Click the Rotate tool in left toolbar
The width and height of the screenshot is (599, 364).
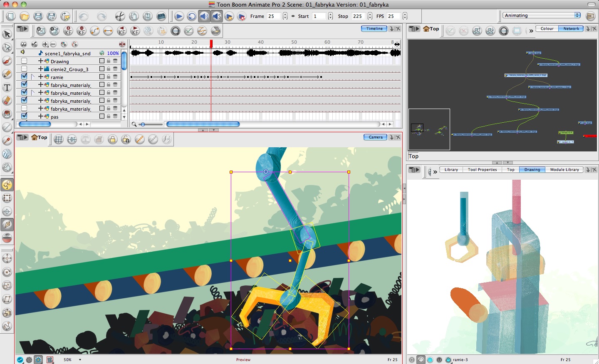click(7, 272)
